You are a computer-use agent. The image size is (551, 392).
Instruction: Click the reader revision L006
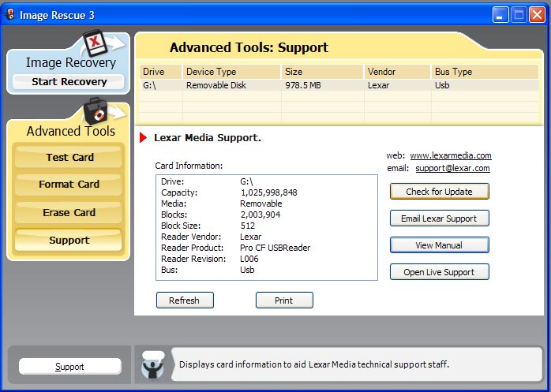tap(249, 259)
